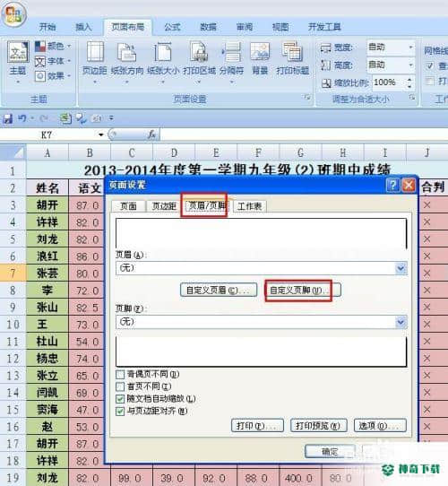The height and width of the screenshot is (486, 448).
Task: Open 打印预览 print preview button
Action: click(x=318, y=426)
